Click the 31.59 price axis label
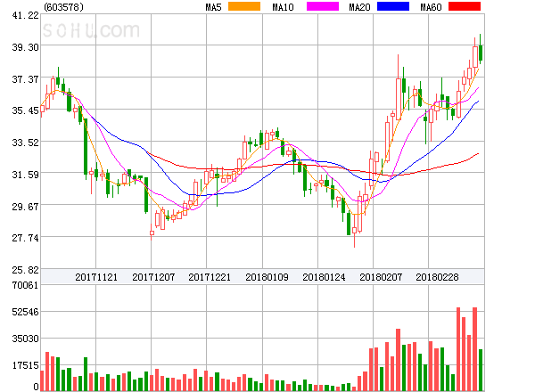This screenshot has height=392, width=535. 25,175
